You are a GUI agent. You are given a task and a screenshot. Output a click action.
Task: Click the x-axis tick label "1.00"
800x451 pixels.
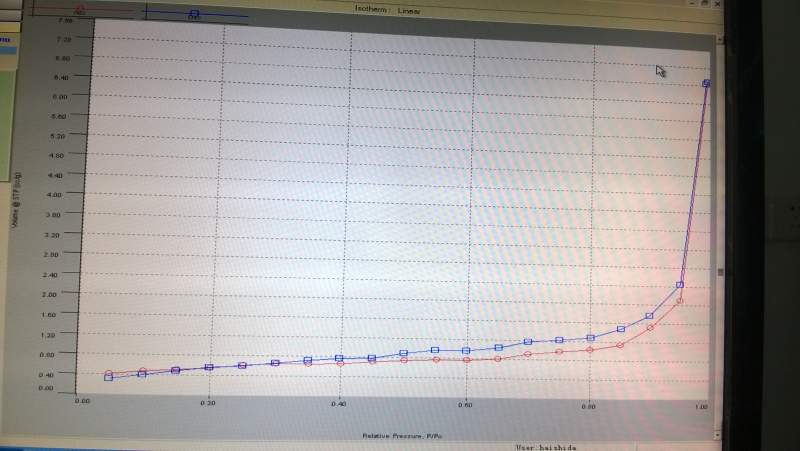[702, 407]
